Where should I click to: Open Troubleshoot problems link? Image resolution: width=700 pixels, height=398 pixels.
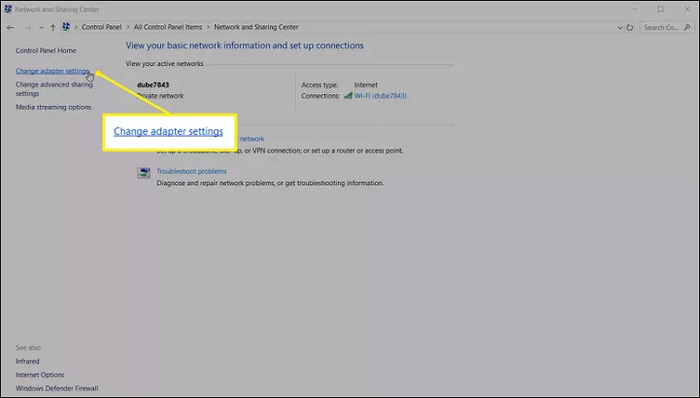[x=192, y=171]
